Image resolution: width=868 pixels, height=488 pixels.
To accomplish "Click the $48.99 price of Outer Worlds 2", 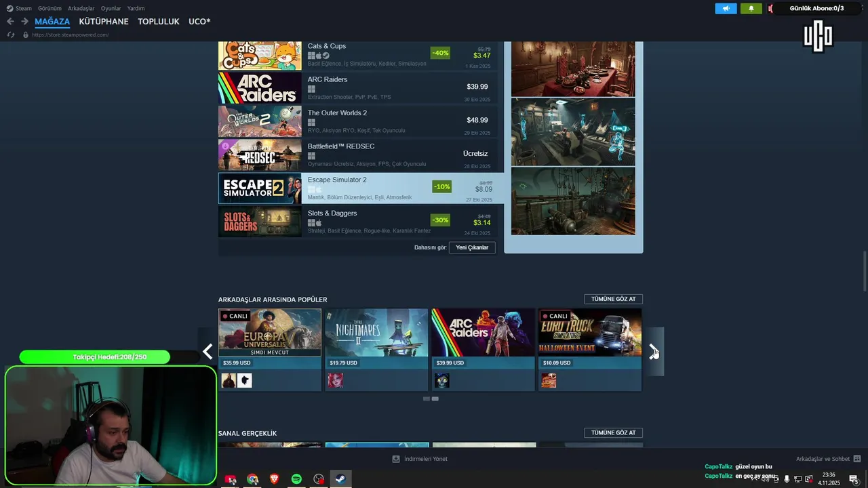I will click(x=477, y=120).
